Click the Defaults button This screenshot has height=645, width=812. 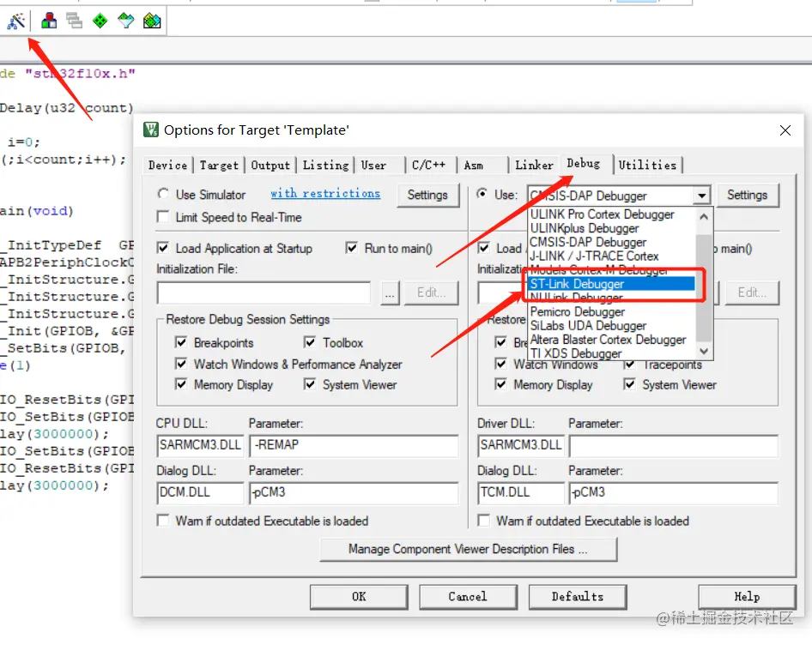[578, 597]
